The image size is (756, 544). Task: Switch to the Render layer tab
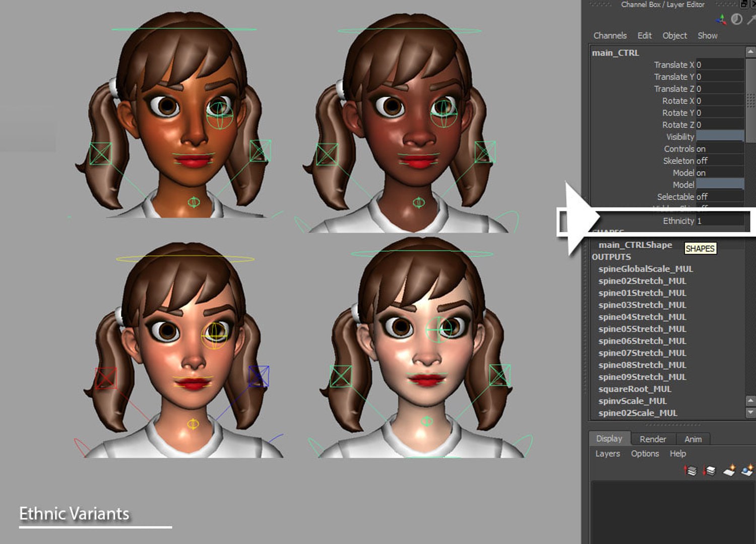pyautogui.click(x=653, y=439)
